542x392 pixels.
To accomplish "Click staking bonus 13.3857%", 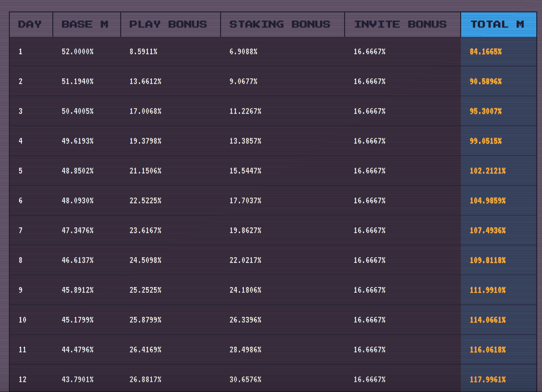I will pyautogui.click(x=245, y=141).
